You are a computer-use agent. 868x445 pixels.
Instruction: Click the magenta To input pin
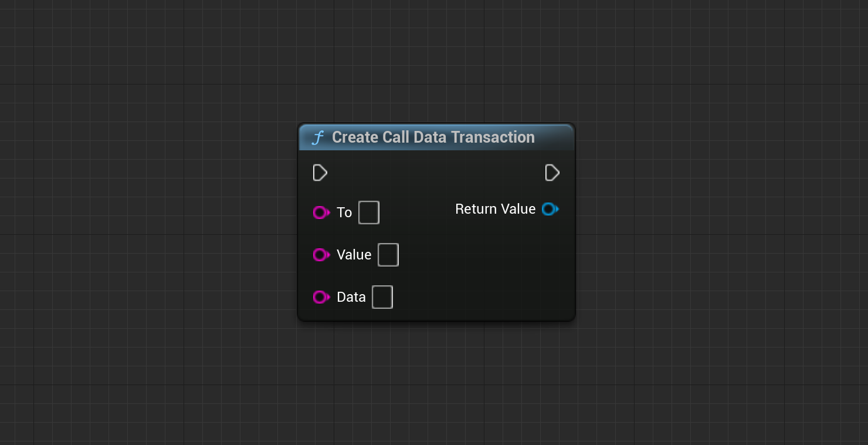[x=321, y=213]
